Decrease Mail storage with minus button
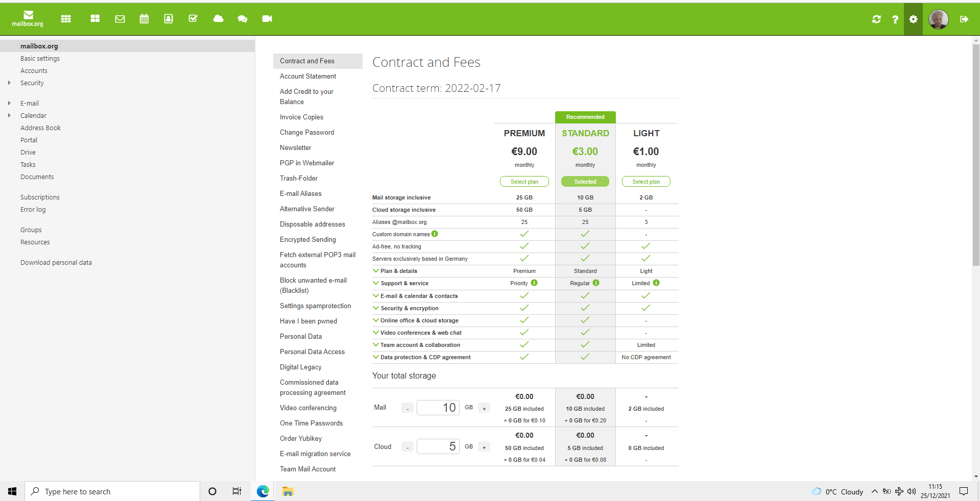Image resolution: width=980 pixels, height=501 pixels. 408,408
